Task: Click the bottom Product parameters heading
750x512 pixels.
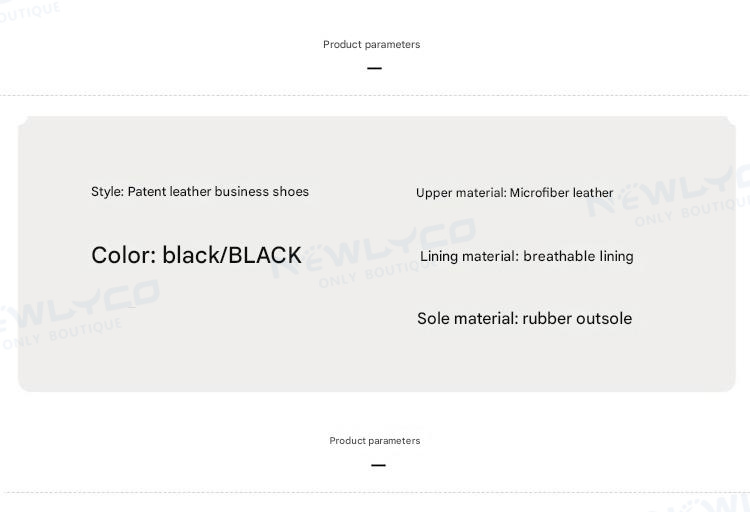Action: 375,441
